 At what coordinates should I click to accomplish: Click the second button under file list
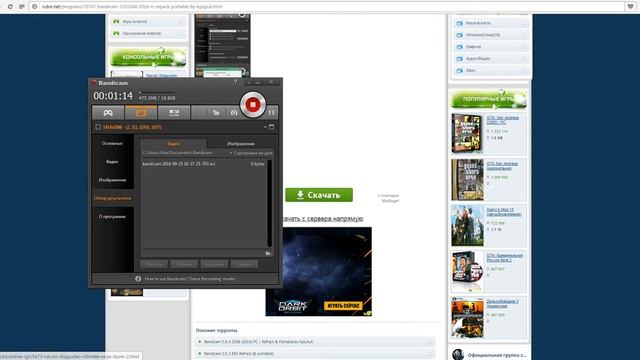(x=184, y=264)
